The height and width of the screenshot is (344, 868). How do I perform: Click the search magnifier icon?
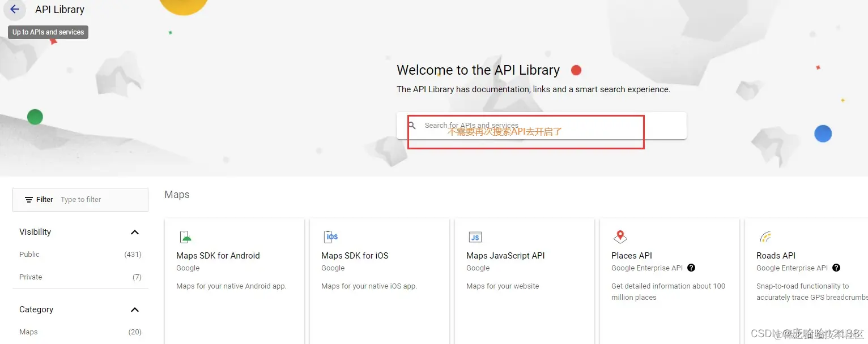coord(412,126)
